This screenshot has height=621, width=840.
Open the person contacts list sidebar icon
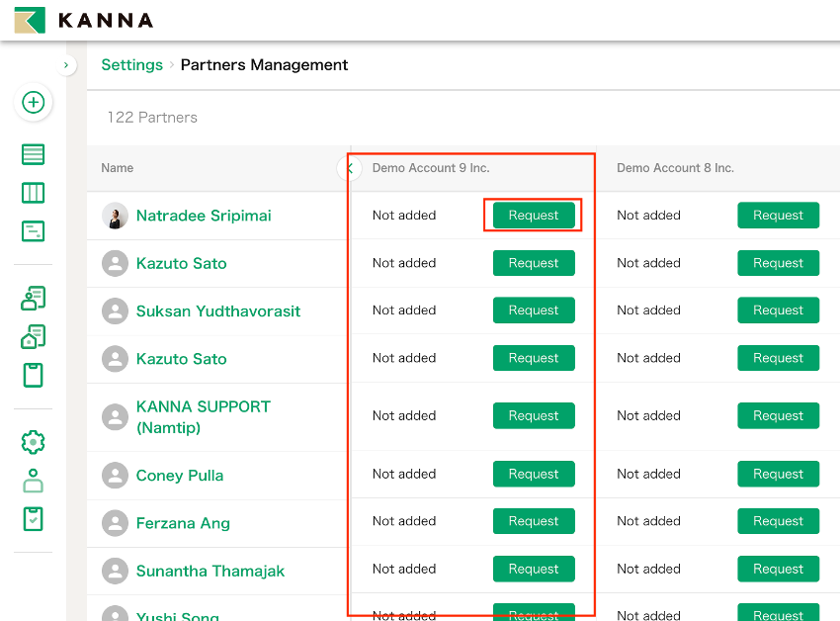point(34,298)
